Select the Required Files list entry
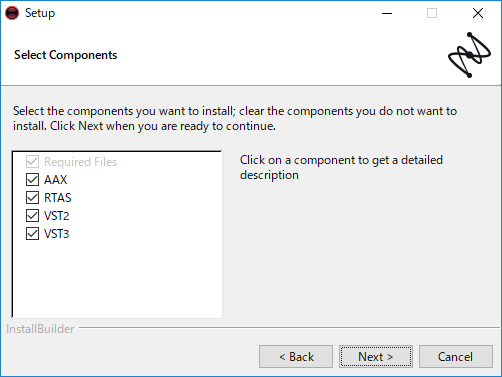 81,162
